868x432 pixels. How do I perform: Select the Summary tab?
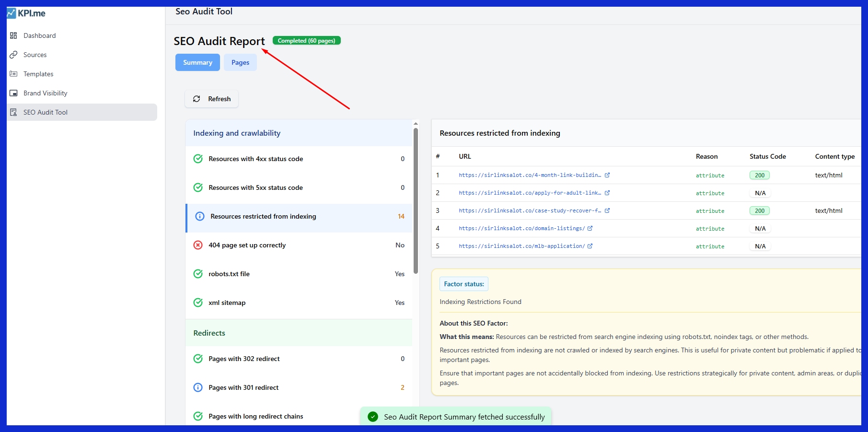point(197,62)
